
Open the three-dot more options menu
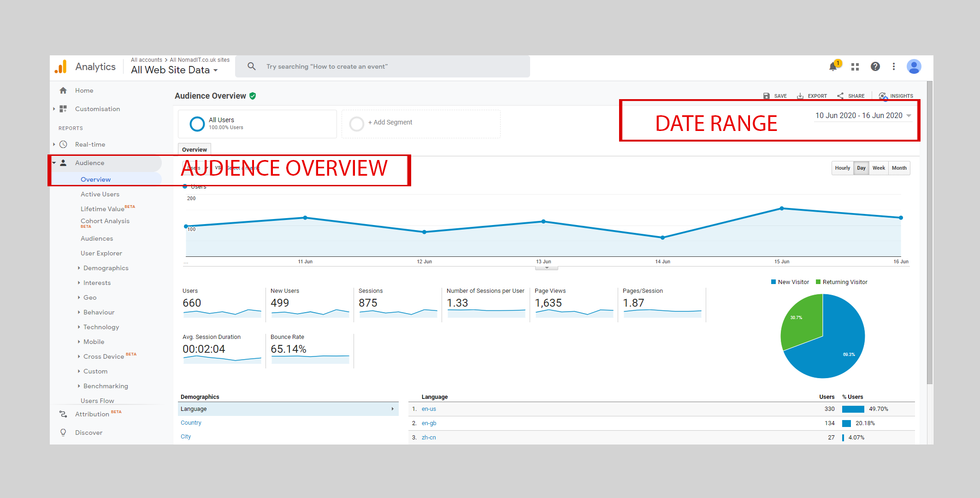click(894, 67)
